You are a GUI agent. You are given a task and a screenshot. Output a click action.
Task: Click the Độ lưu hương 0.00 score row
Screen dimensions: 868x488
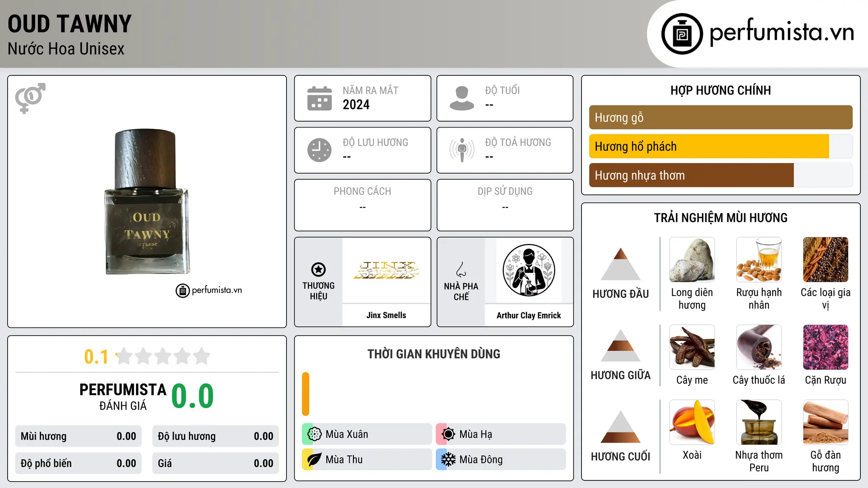coord(215,436)
